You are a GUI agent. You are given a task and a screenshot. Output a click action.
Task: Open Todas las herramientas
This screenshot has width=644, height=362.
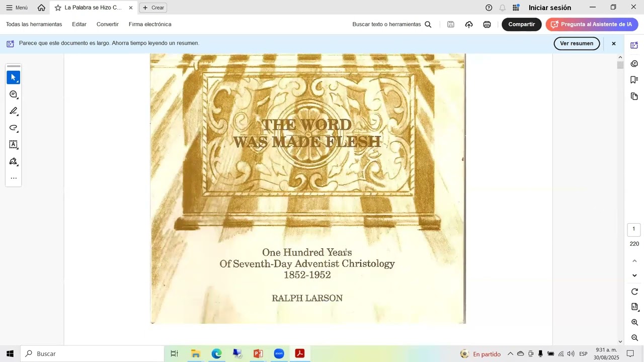tap(34, 24)
